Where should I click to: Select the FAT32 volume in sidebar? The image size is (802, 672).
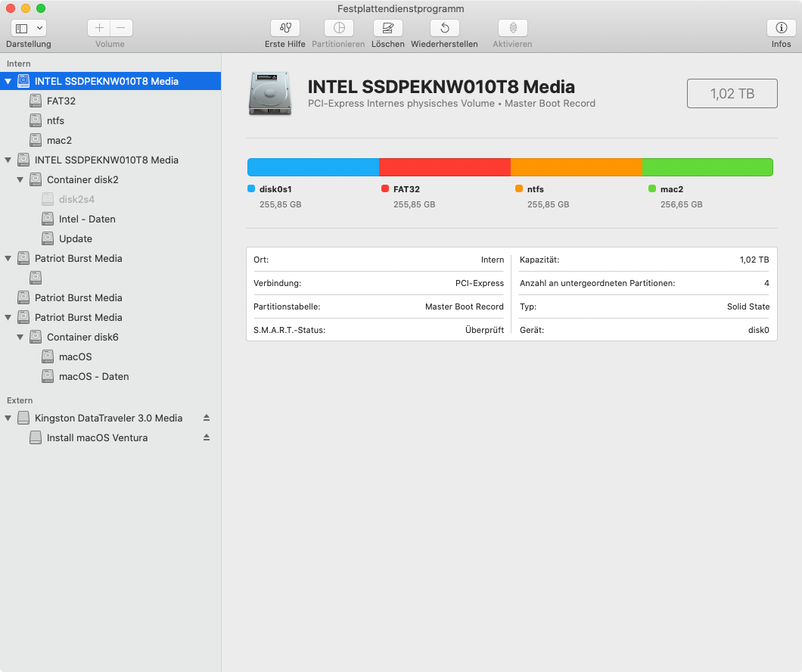click(61, 101)
